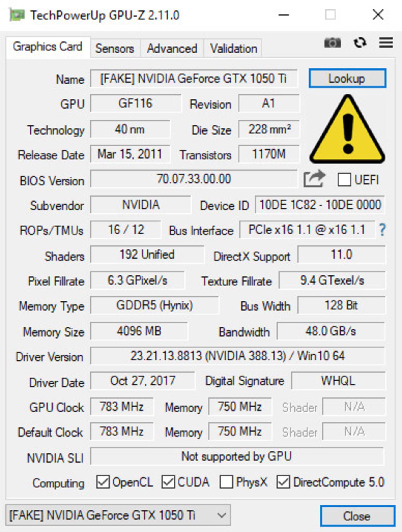
Task: Switch to the Graphics Card tab
Action: click(x=48, y=47)
